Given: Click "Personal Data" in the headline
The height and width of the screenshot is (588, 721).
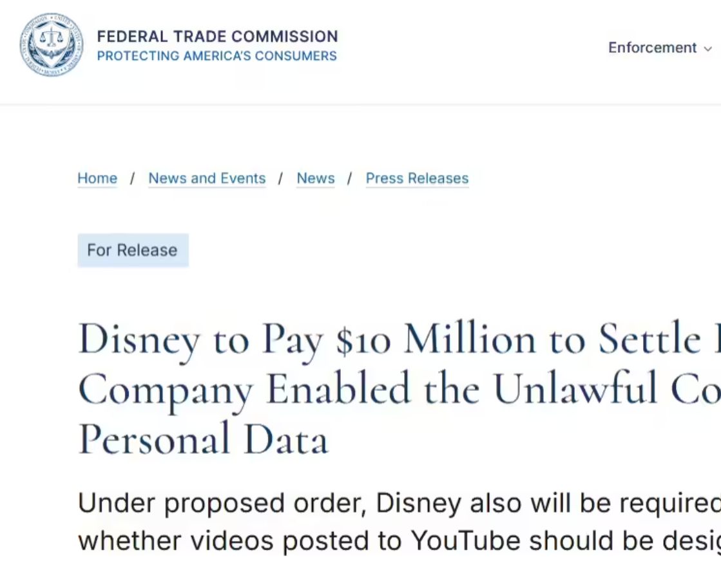Looking at the screenshot, I should 203,439.
